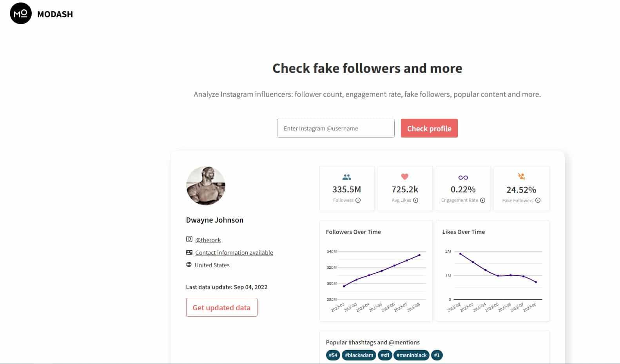Open the info tooltip beside Fake Followers
620x364 pixels.
pos(537,200)
